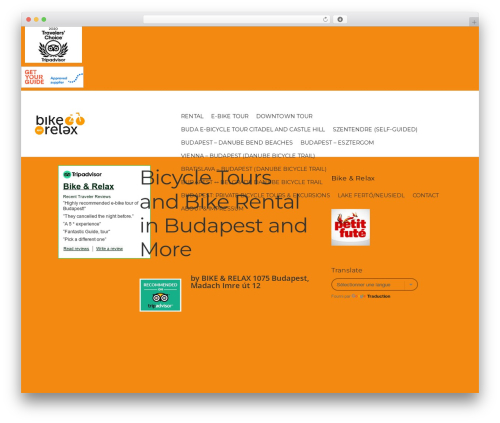Click the Write a review link
Screen dimensions: 500x423
(109, 249)
